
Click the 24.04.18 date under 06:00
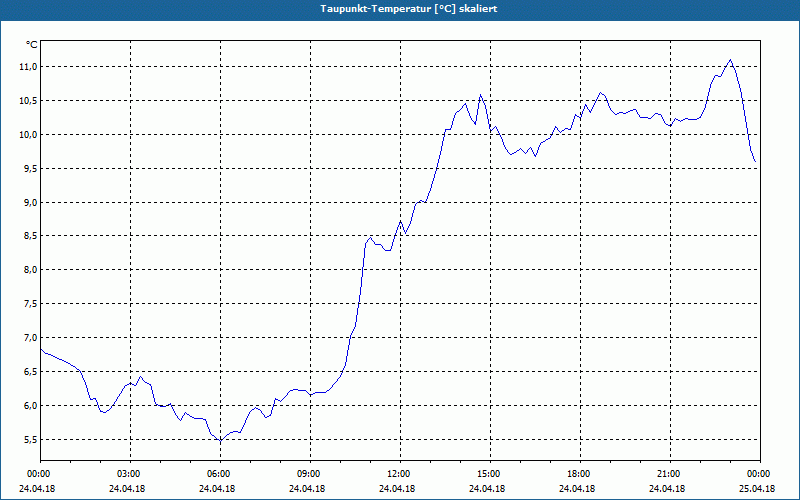click(x=217, y=489)
